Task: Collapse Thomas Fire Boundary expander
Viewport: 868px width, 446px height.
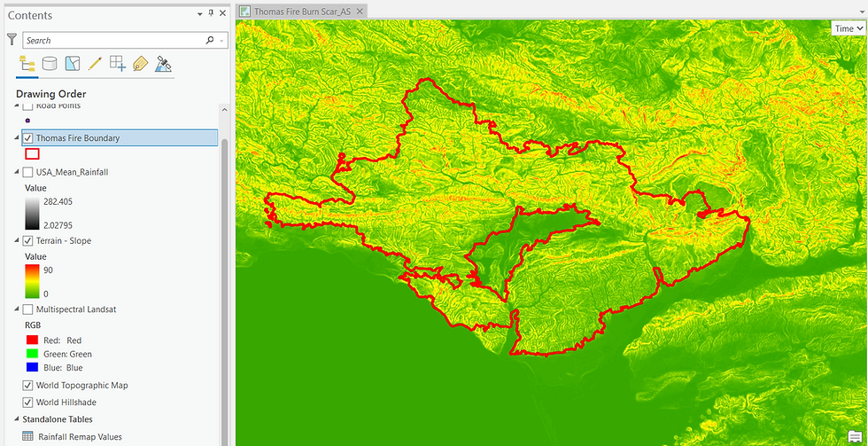Action: point(17,138)
